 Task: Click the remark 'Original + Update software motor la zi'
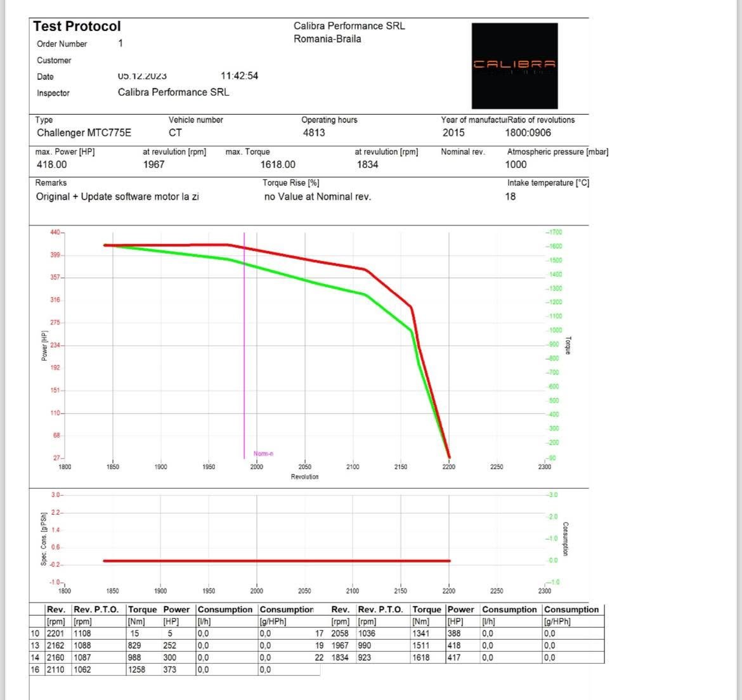click(x=117, y=197)
